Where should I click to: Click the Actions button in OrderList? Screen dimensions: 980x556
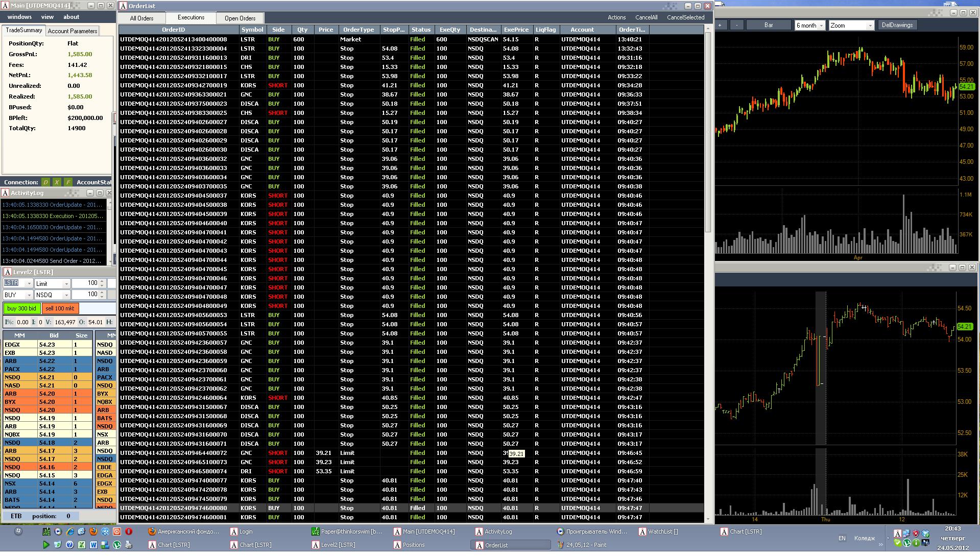[616, 17]
